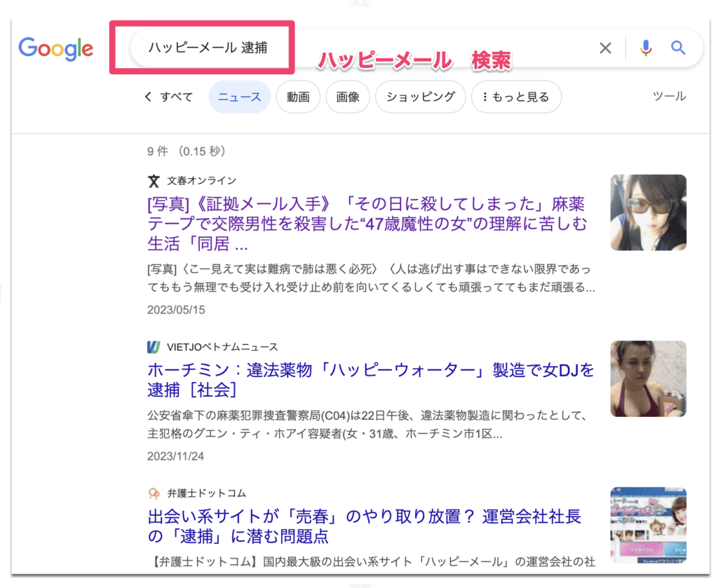This screenshot has height=588, width=718.
Task: Start voice search with the microphone icon
Action: coord(646,48)
